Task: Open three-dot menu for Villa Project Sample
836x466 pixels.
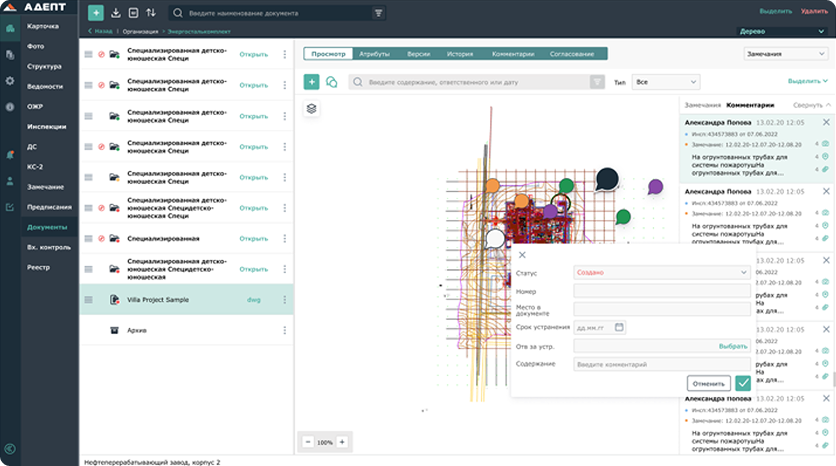Action: 285,300
